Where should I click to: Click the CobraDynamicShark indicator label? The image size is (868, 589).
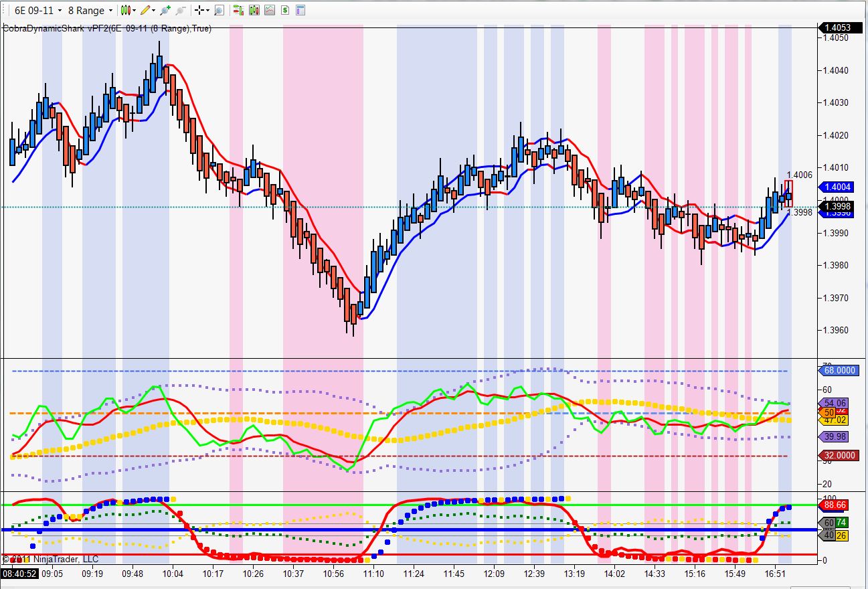coord(106,28)
